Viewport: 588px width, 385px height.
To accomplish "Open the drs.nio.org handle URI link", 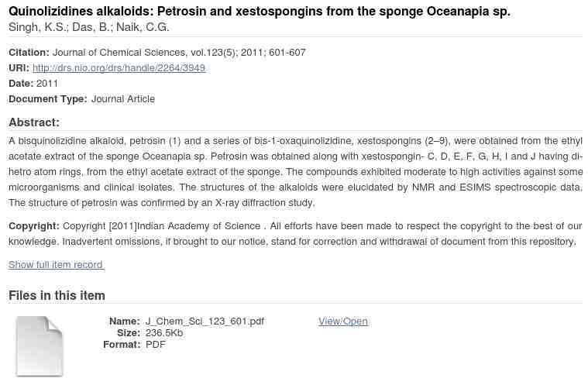I will 119,68.
